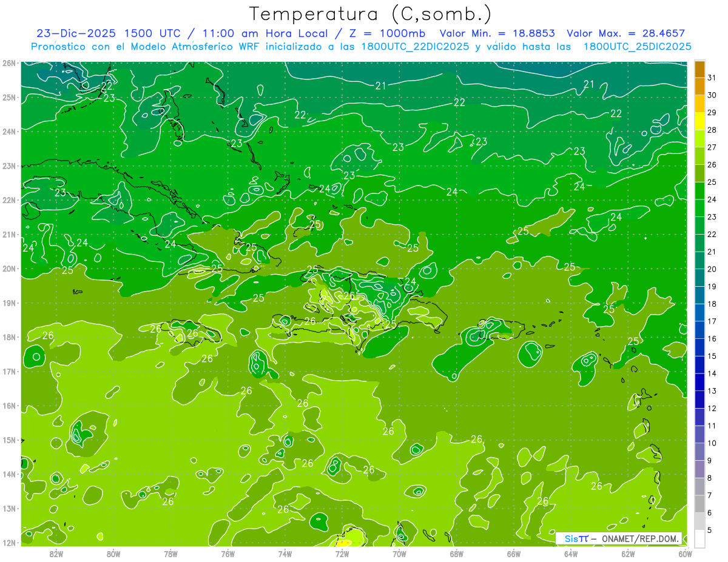Click the 'Valor Min. = 18.8853' text
Screen dimensions: 728x562
pyautogui.click(x=497, y=33)
